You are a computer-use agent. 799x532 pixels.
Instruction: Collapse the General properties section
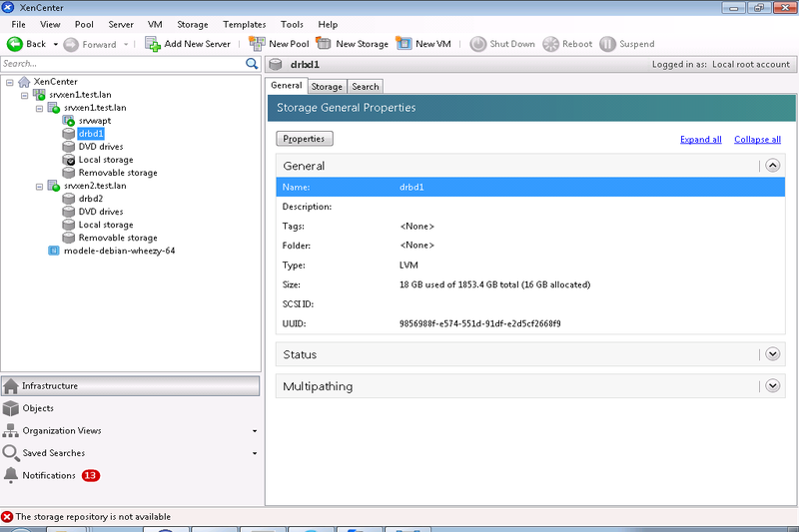point(772,166)
